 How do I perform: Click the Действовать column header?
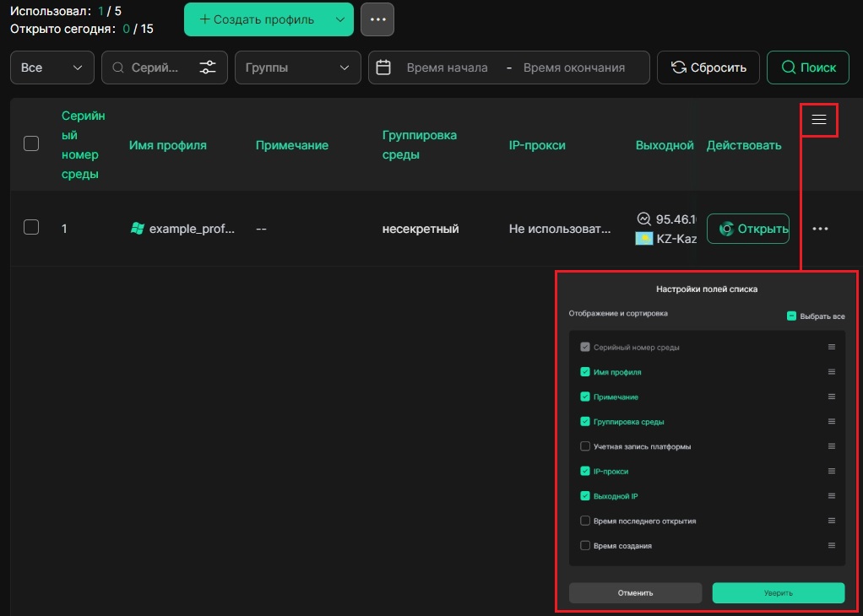pos(744,145)
